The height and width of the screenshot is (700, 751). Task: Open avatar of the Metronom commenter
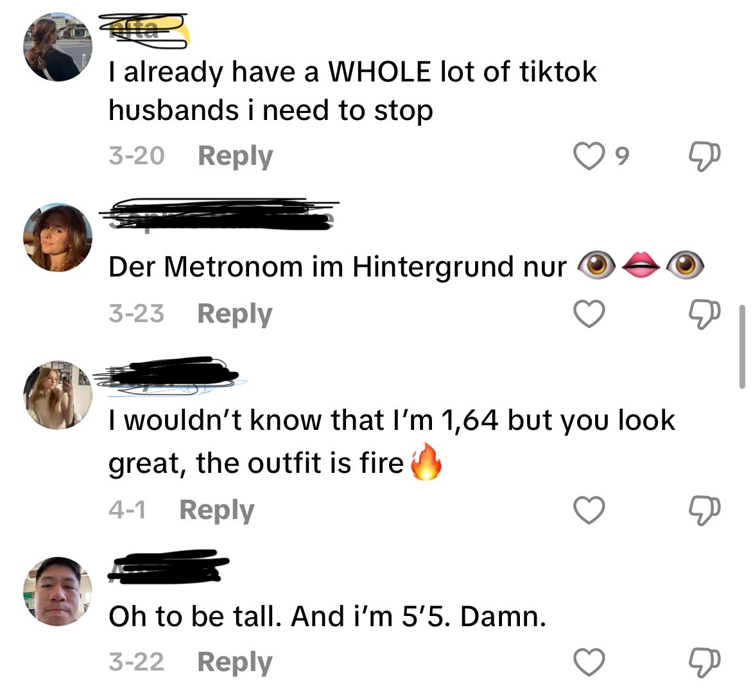point(58,237)
